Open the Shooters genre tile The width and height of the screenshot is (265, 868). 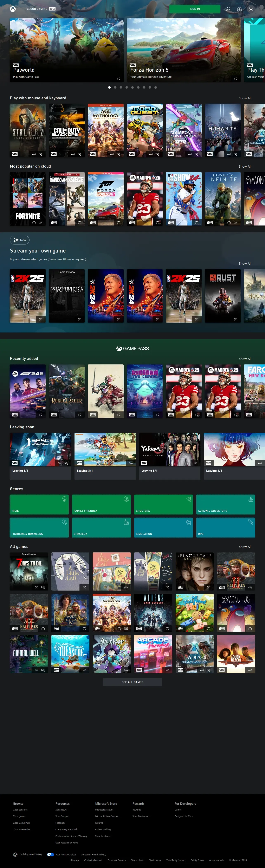(x=163, y=504)
